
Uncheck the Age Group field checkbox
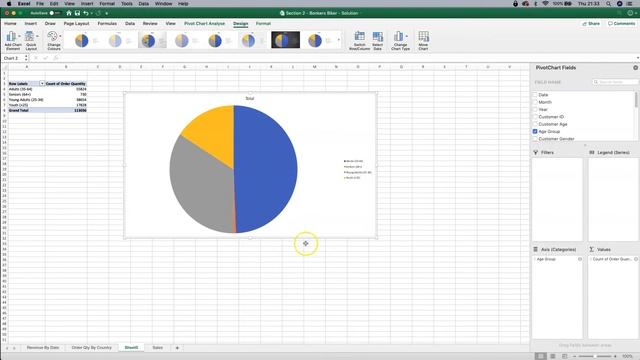(535, 131)
